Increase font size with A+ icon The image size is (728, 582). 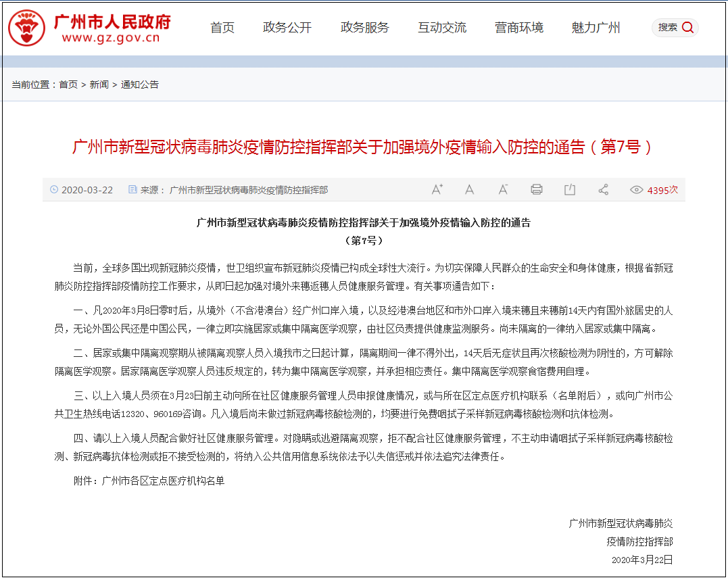click(437, 189)
